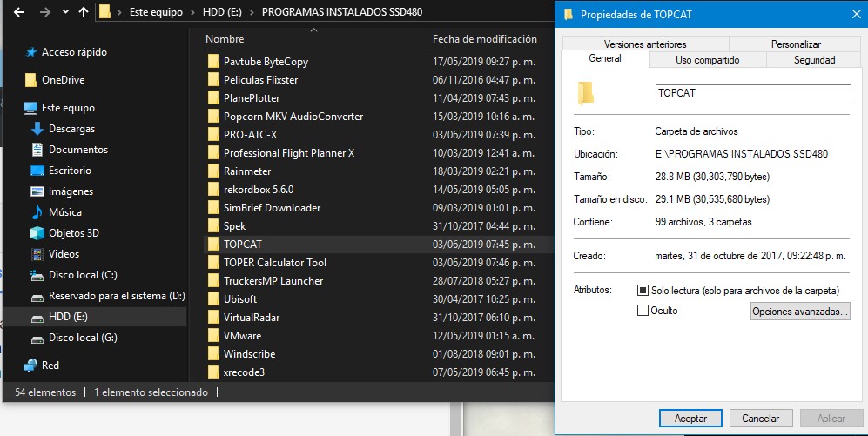This screenshot has height=436, width=868.
Task: Switch to Uso compartido tab
Action: click(x=708, y=60)
